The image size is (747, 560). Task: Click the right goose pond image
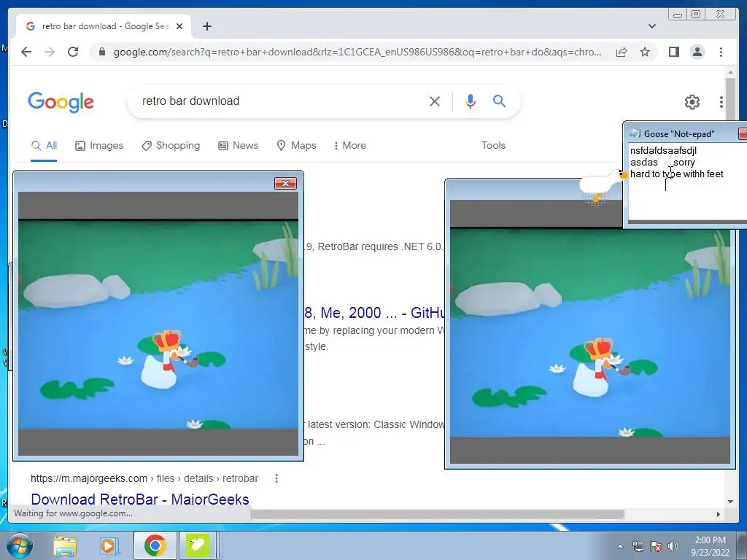point(589,332)
